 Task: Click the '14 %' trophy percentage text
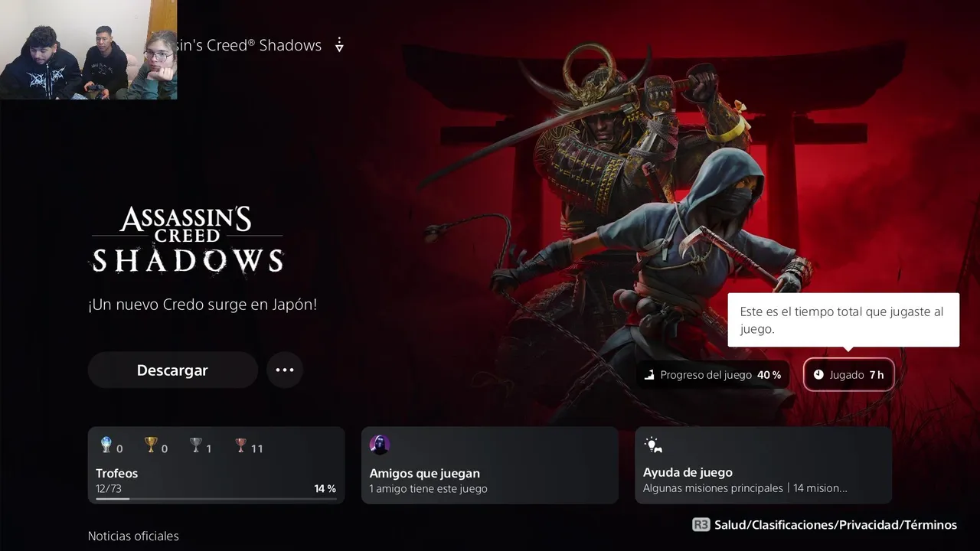[325, 488]
